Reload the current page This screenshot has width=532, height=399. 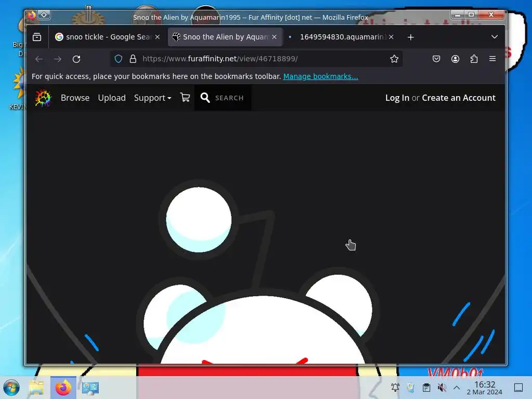coord(76,59)
